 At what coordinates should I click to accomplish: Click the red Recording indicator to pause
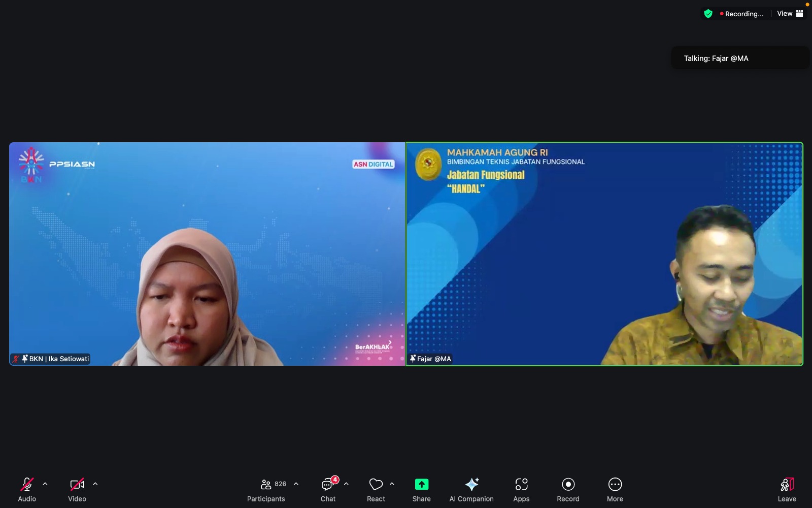[x=742, y=14]
